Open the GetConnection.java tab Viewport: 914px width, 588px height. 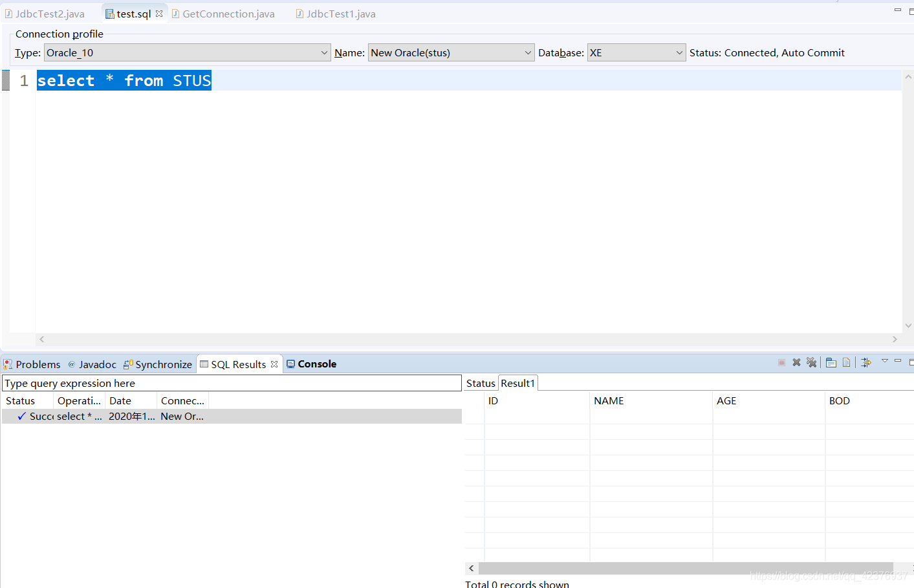click(223, 14)
